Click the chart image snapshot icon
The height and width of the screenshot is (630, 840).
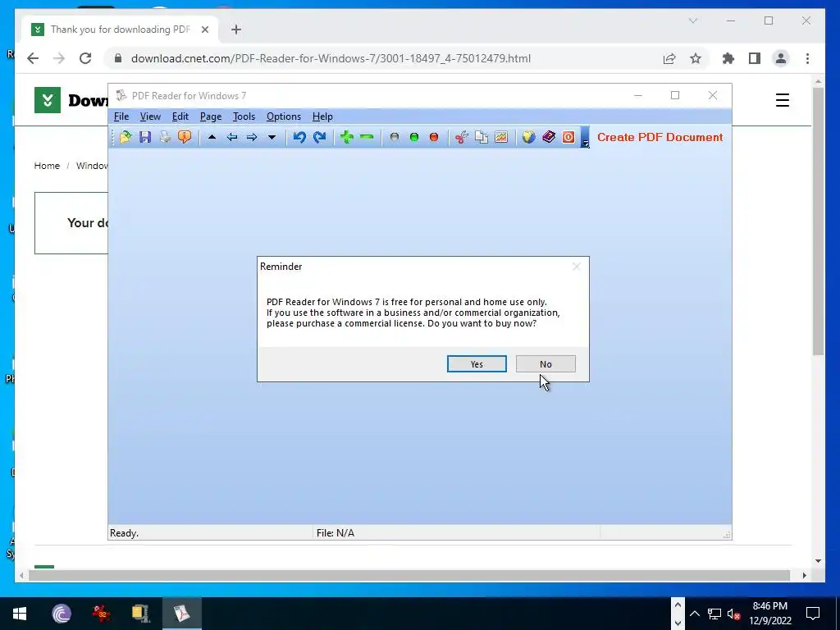click(x=501, y=137)
